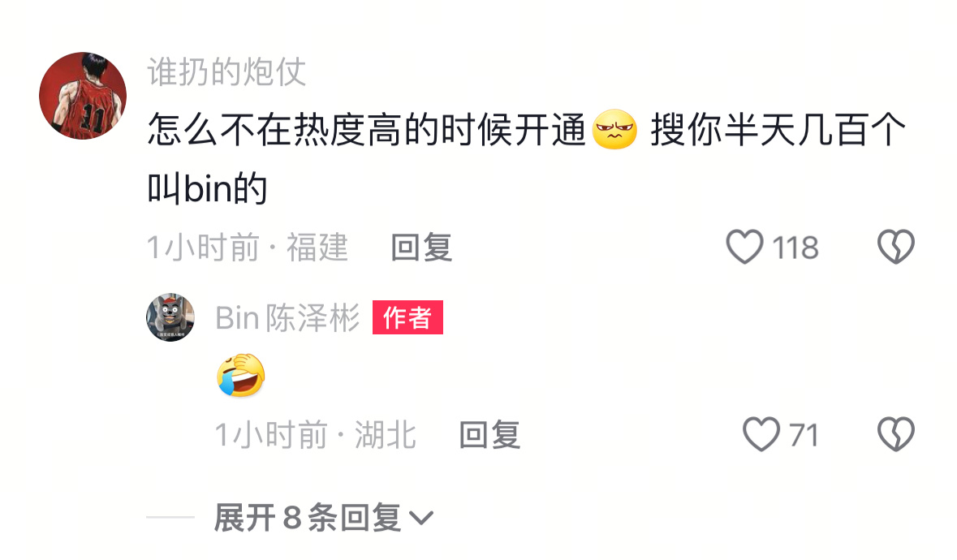
Task: Click the username Bin 陈泽彬
Action: [x=287, y=318]
